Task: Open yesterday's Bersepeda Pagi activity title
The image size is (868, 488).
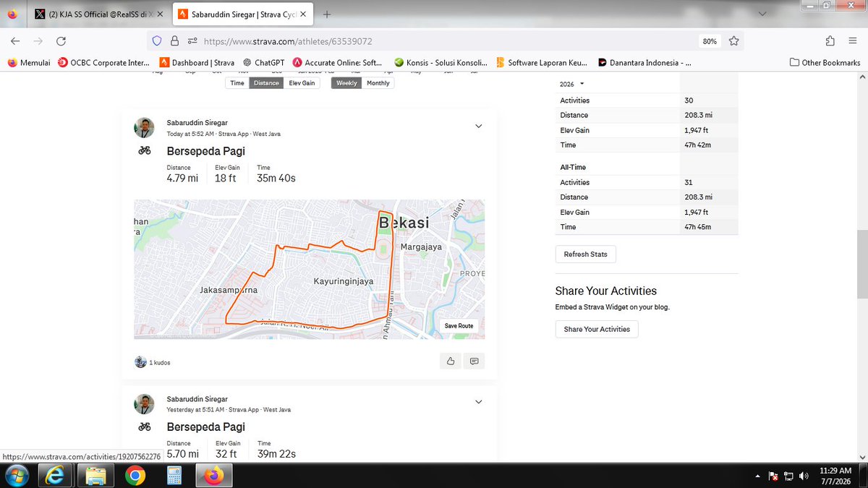Action: pyautogui.click(x=206, y=427)
